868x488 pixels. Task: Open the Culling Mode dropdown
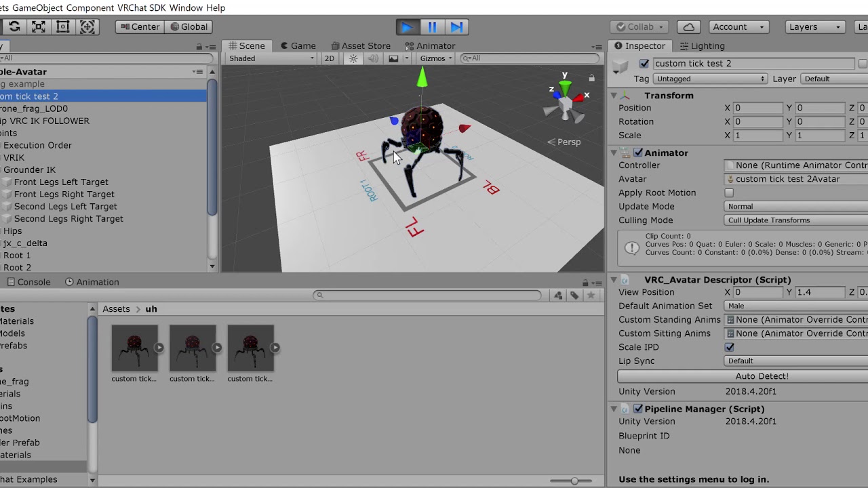(x=796, y=220)
